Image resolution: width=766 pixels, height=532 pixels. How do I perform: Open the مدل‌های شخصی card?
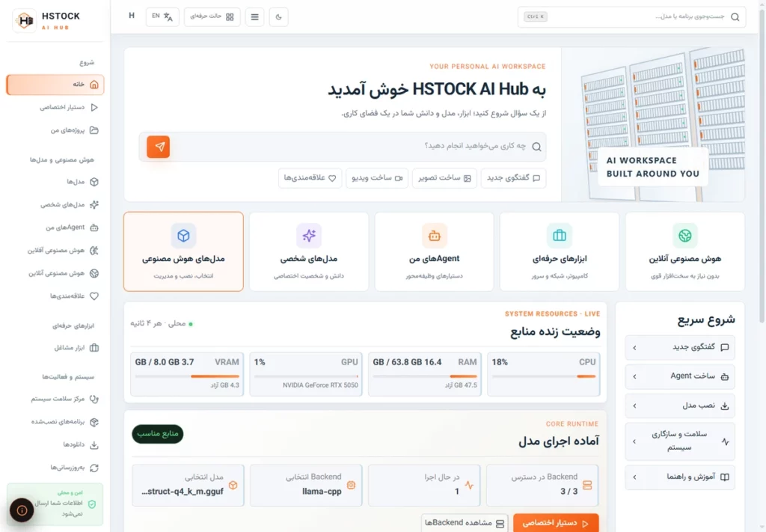point(309,251)
